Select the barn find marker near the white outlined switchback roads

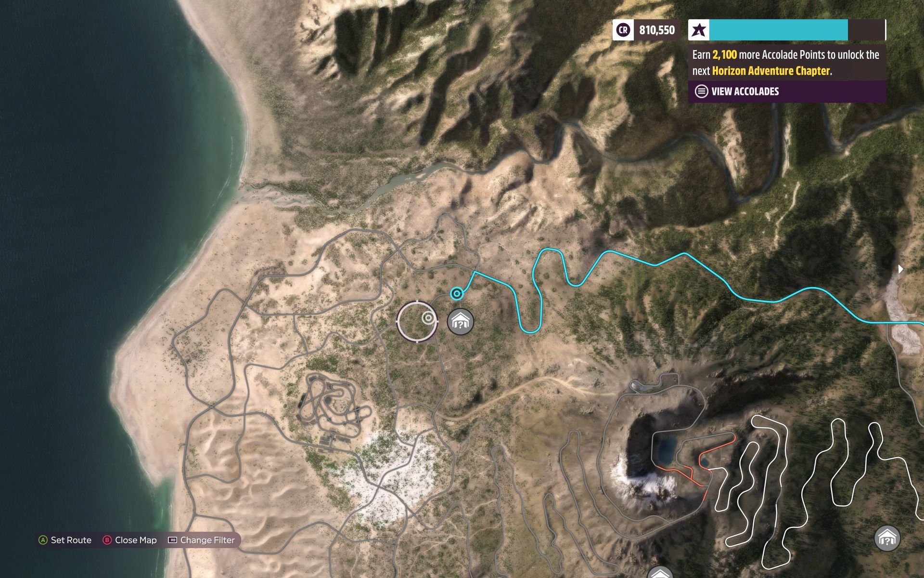pyautogui.click(x=887, y=538)
